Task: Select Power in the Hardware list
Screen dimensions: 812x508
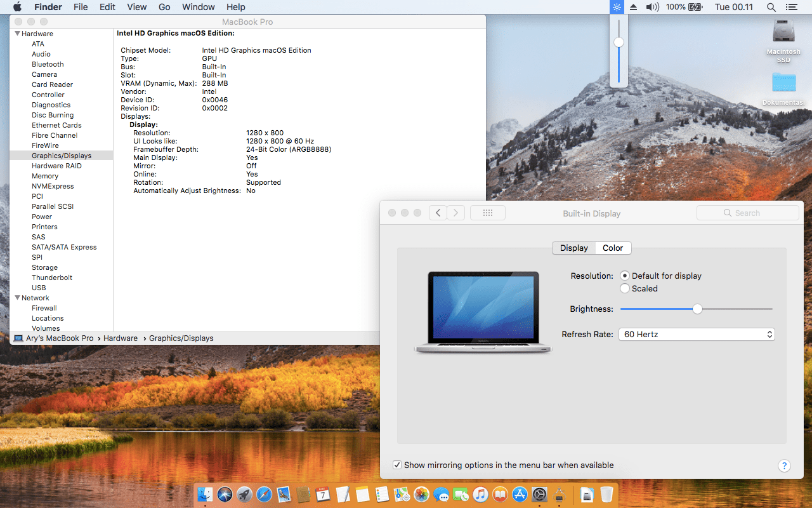Action: click(x=42, y=217)
